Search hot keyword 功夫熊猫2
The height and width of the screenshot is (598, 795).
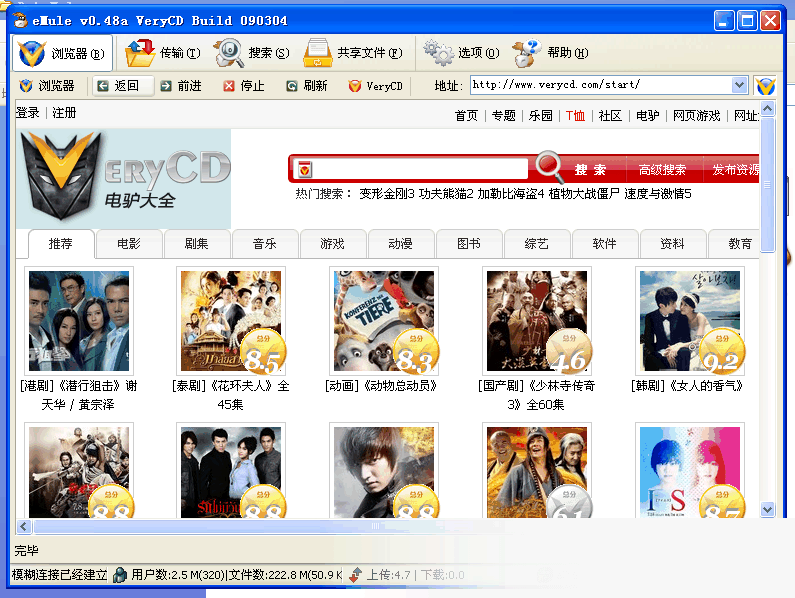(x=446, y=194)
